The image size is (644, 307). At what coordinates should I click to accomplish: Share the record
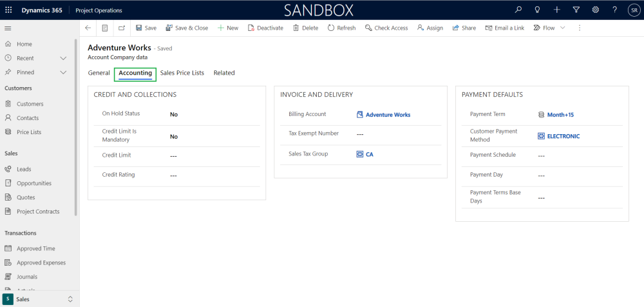click(x=464, y=28)
